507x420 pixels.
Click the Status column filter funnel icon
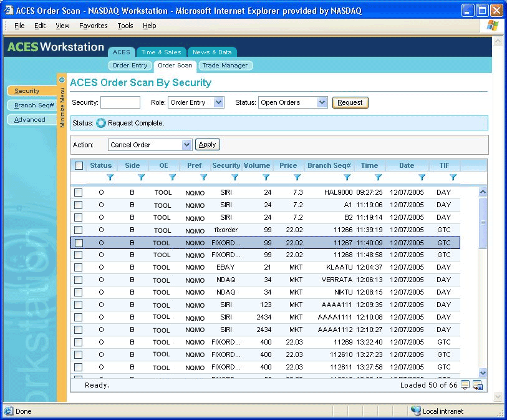coord(110,177)
